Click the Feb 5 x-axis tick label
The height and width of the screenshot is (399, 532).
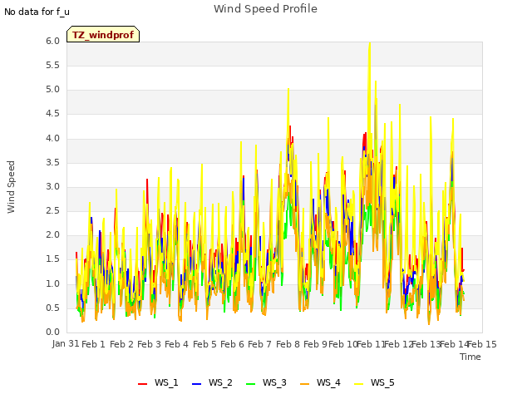(x=204, y=344)
